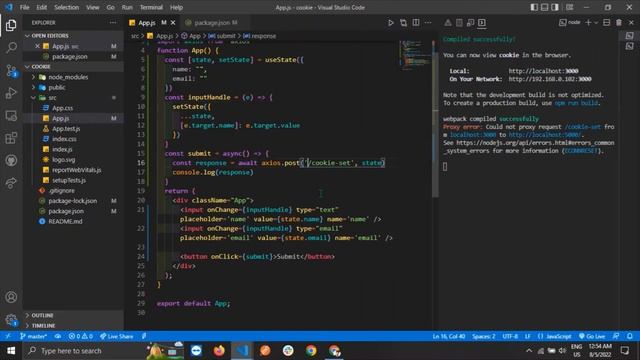Collapse the src folder
Screen dimensions: 640x360
pos(73,98)
